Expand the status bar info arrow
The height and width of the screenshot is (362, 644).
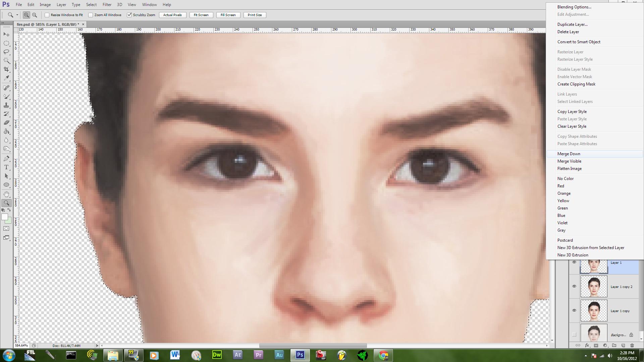pos(97,346)
